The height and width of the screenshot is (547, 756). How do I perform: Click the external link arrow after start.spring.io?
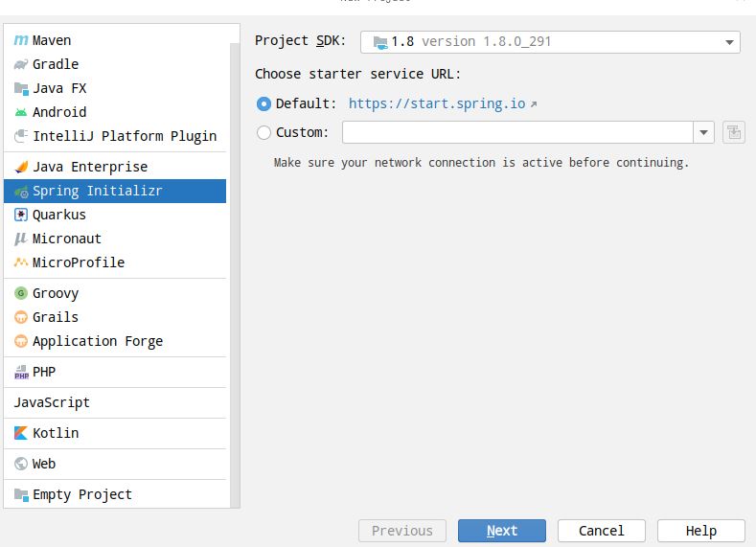coord(534,104)
